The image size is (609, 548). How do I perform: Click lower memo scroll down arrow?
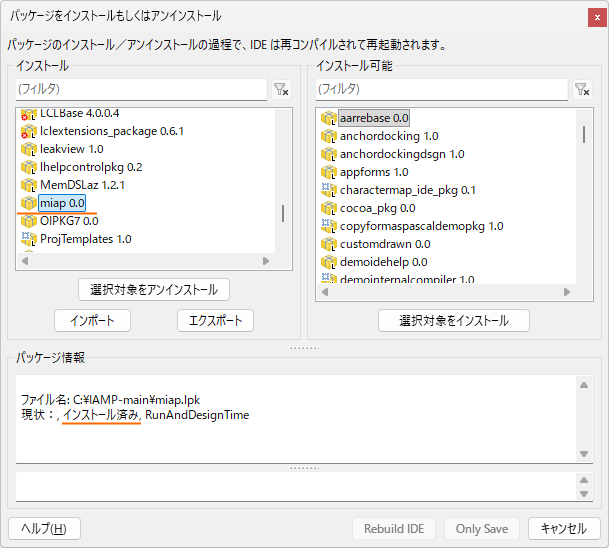tap(584, 494)
